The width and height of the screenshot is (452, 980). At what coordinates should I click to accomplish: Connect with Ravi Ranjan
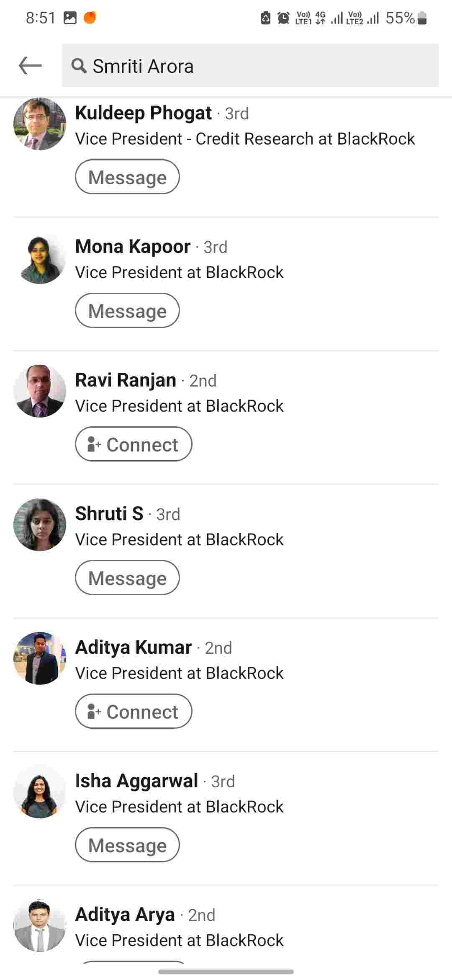click(134, 444)
